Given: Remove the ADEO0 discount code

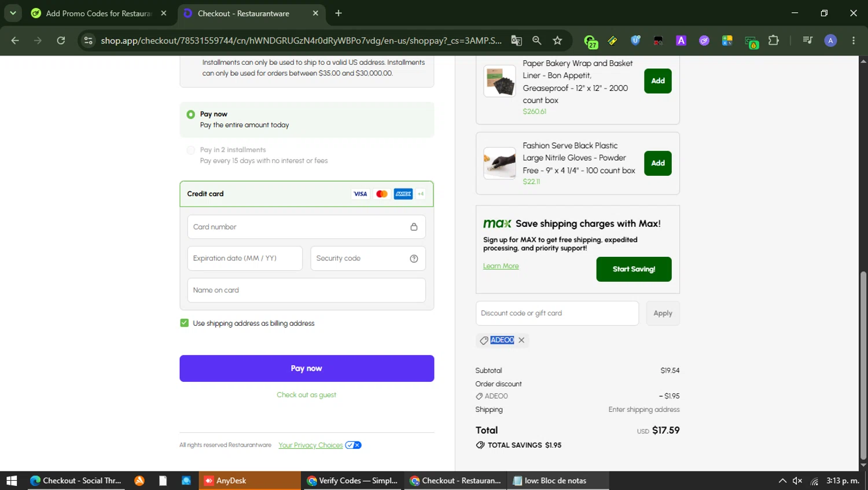Looking at the screenshot, I should click(521, 340).
